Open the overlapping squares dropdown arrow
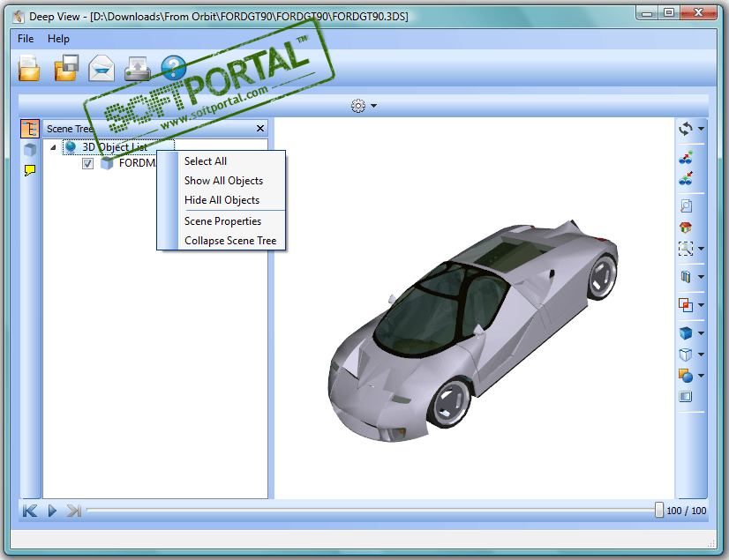This screenshot has width=729, height=560. coord(701,305)
